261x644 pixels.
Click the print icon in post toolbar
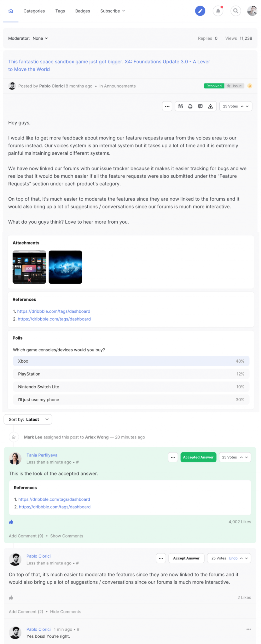pyautogui.click(x=190, y=106)
